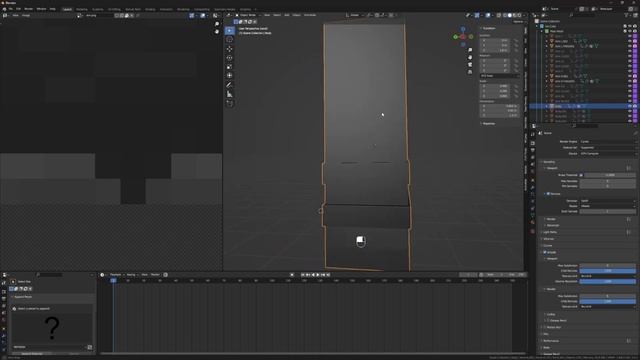Open the timeline Marker menu

[x=155, y=275]
